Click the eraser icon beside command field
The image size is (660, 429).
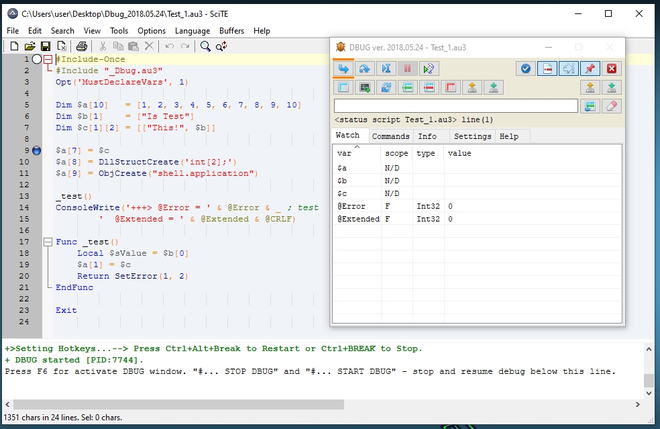point(612,106)
